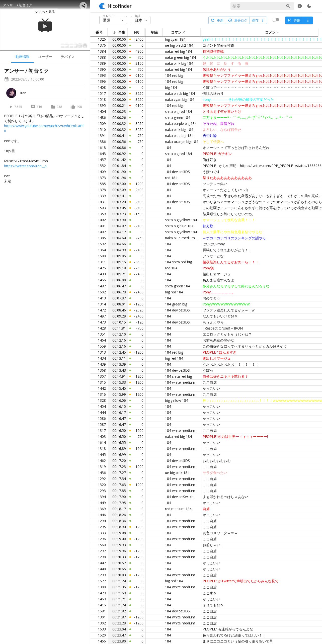The width and height of the screenshot is (322, 644).
Task: Open the スレッド 通常 dropdown
Action: [113, 20]
